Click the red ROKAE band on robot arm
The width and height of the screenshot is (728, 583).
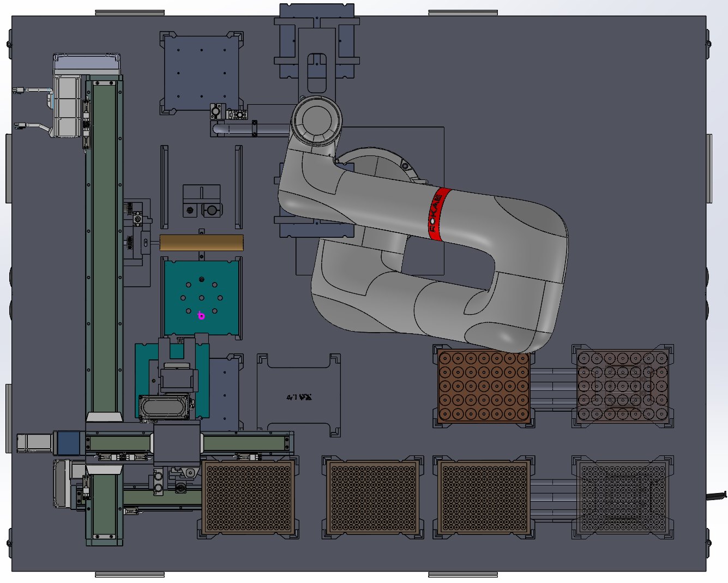[438, 213]
